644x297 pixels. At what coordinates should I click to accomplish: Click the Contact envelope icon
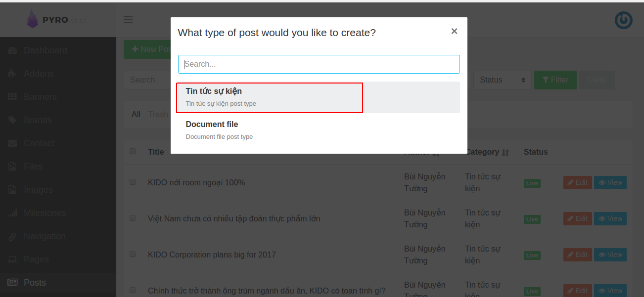[13, 143]
